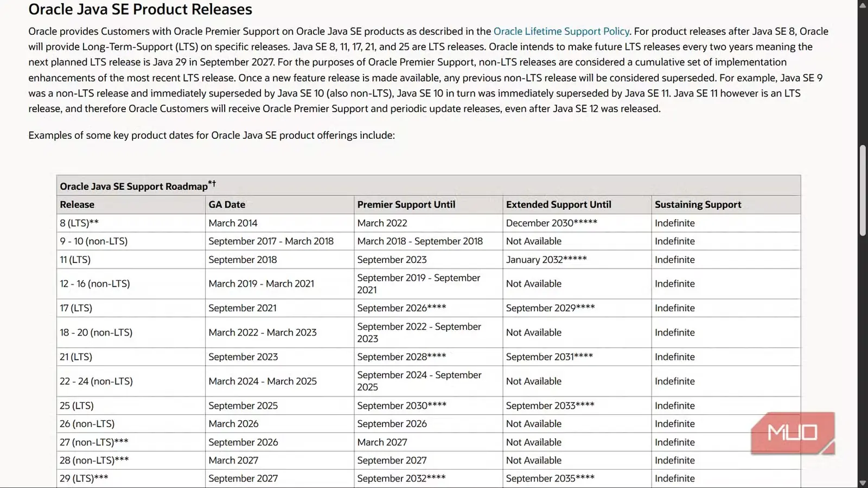Click the 8 (LTS)** release cell
This screenshot has height=488, width=868.
click(131, 223)
